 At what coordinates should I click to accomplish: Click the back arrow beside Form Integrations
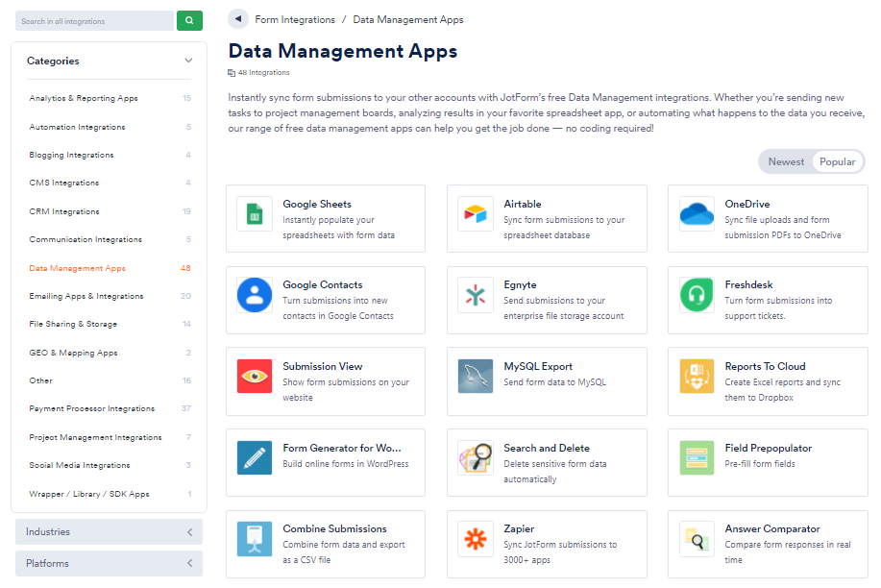238,18
